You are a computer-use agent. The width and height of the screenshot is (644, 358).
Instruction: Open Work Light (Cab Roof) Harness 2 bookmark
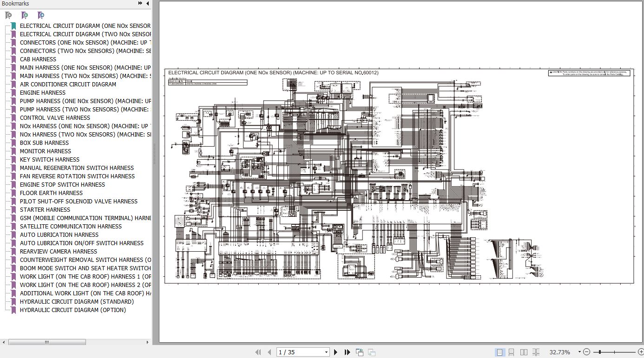(x=85, y=285)
